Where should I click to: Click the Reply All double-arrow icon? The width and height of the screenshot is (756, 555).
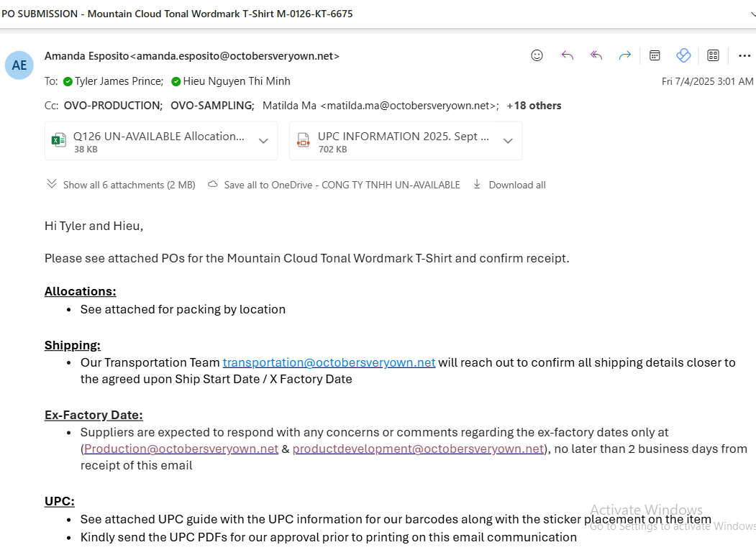596,55
